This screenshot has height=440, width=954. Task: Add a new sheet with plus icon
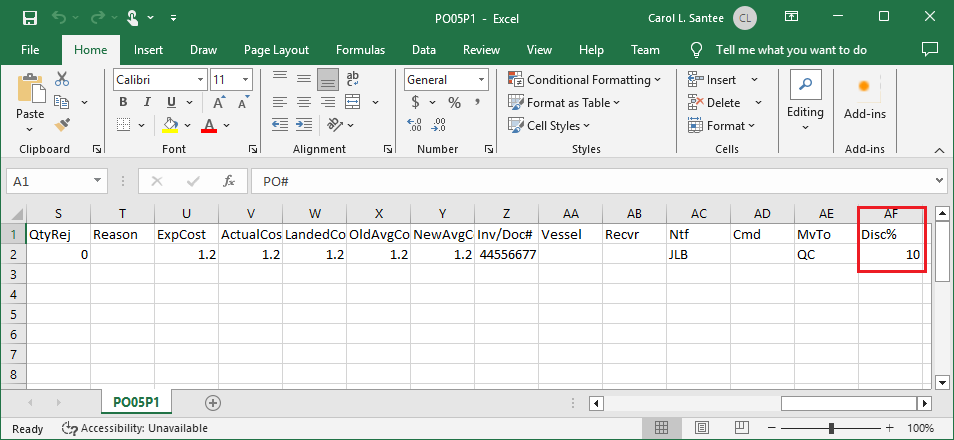(x=212, y=402)
